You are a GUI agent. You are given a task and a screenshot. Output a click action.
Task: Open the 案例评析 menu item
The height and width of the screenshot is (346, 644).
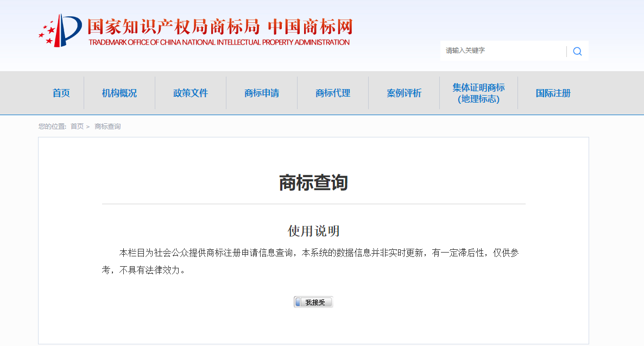click(404, 93)
